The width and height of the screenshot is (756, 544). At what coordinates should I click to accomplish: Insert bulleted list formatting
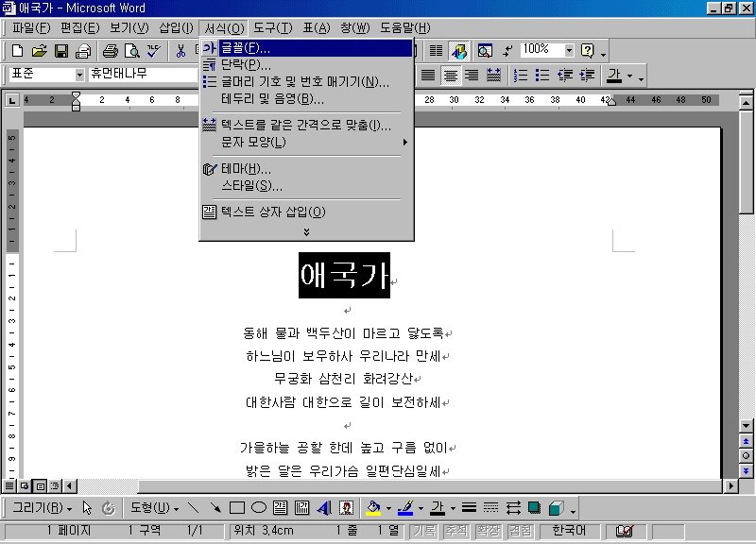(x=542, y=76)
